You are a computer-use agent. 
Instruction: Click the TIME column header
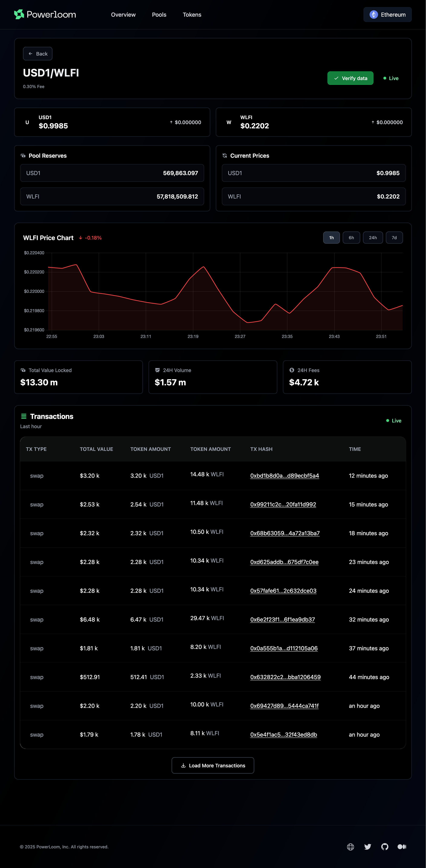(355, 449)
